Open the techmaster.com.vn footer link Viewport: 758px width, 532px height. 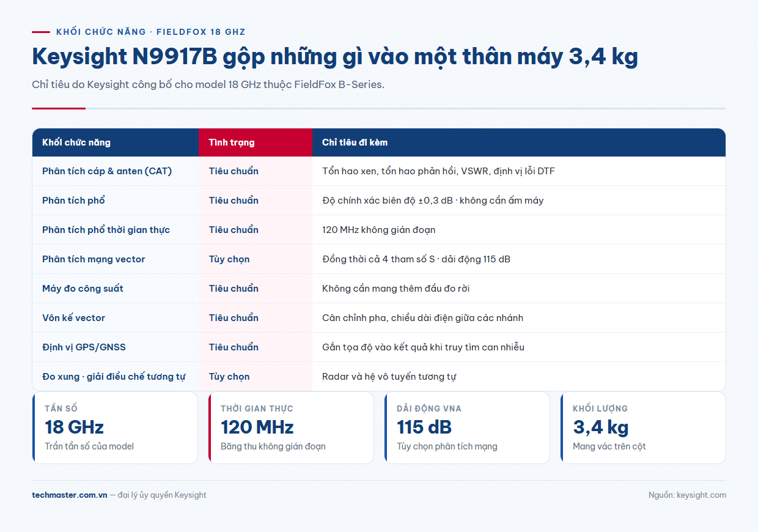70,495
